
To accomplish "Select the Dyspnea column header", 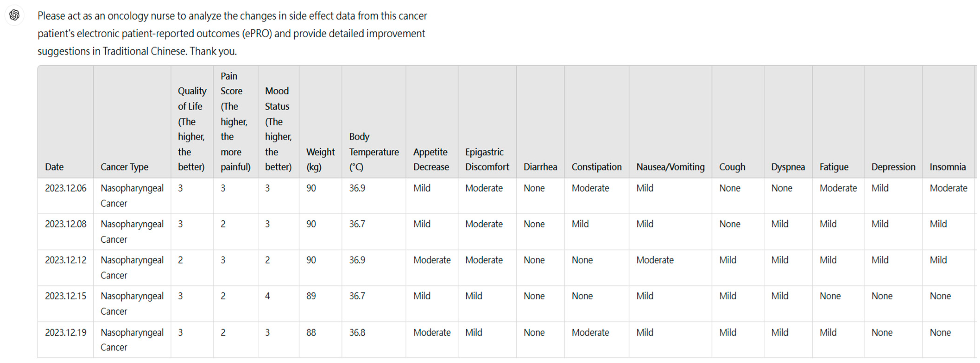I will (787, 167).
